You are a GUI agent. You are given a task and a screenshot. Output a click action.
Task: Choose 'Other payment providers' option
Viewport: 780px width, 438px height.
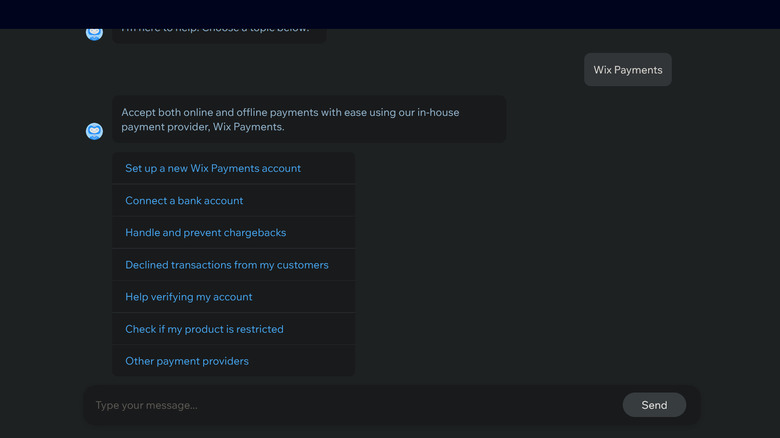tap(234, 361)
